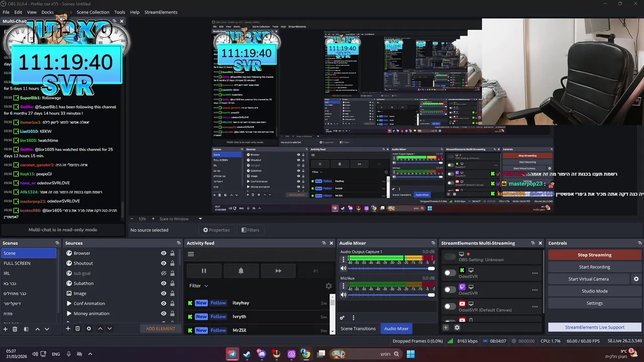Move source up arrow in Sources toolbar

coord(100,329)
